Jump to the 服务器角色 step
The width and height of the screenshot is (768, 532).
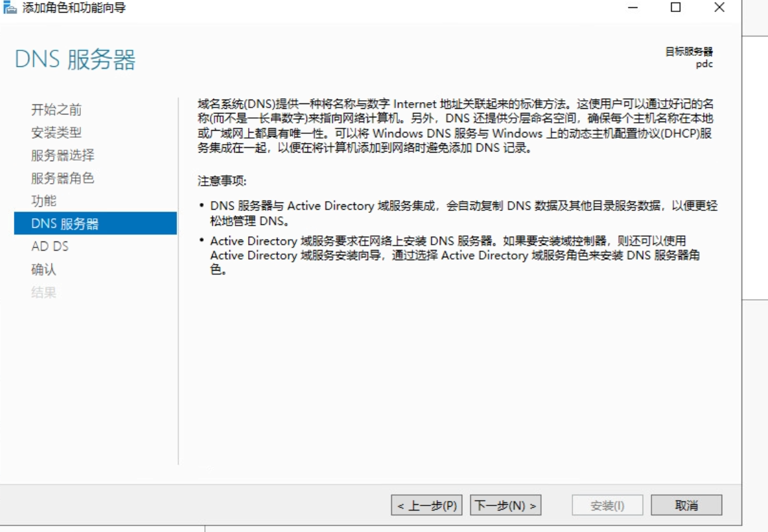[x=63, y=178]
